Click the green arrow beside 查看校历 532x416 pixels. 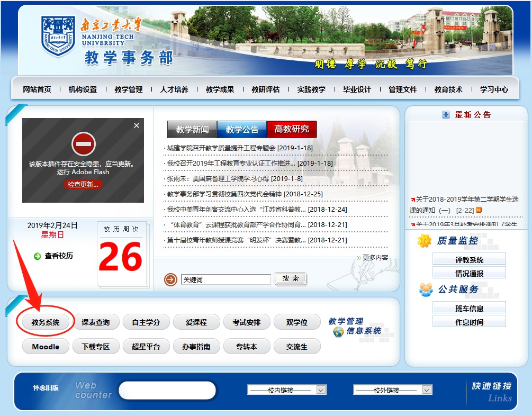38,256
